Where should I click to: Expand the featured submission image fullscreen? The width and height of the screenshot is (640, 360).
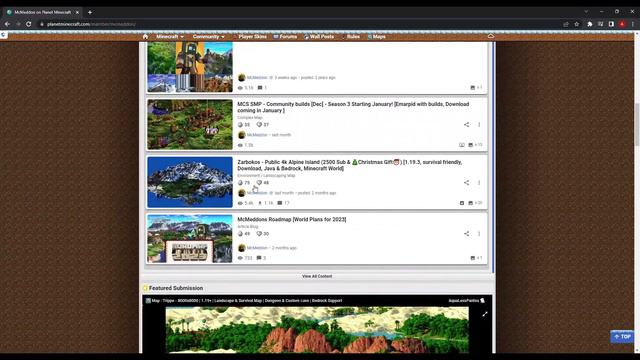coord(484,314)
